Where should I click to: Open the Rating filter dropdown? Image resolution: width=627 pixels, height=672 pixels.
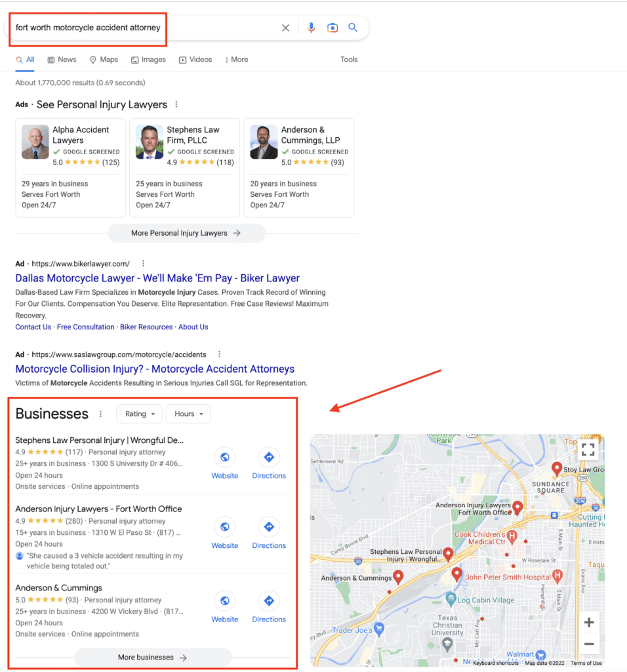point(139,414)
